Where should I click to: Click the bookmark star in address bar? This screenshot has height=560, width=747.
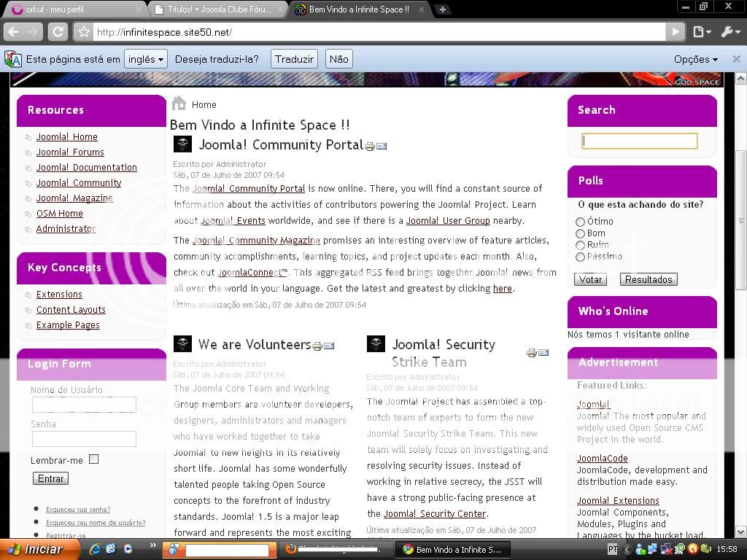[84, 32]
